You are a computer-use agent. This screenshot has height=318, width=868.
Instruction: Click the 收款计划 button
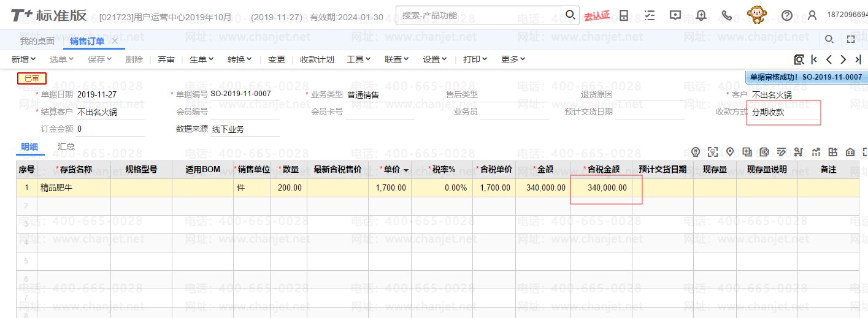point(317,59)
